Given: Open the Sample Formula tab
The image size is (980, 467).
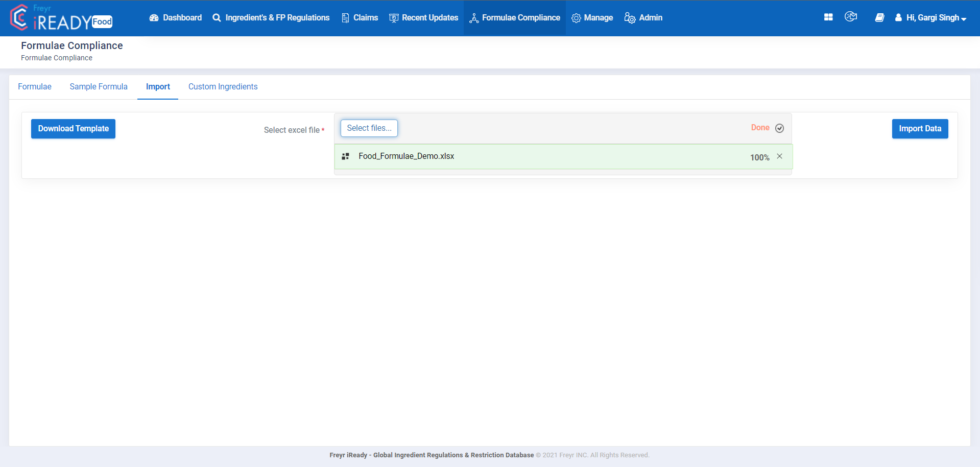Looking at the screenshot, I should [x=99, y=86].
